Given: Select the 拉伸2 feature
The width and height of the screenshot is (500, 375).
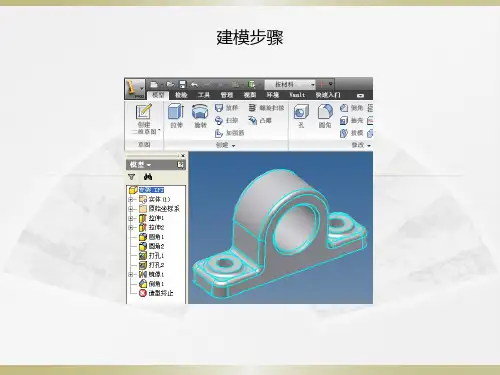Looking at the screenshot, I should [152, 228].
